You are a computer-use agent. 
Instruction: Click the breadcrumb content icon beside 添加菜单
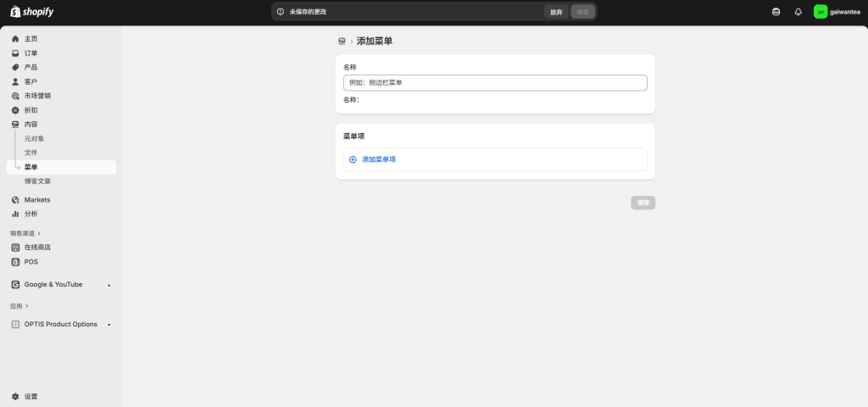pyautogui.click(x=342, y=42)
